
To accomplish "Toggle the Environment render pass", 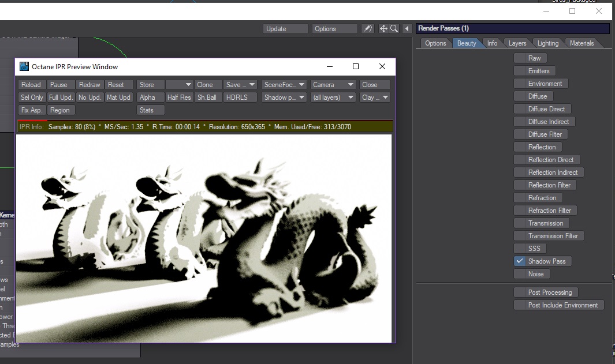I will [x=520, y=84].
